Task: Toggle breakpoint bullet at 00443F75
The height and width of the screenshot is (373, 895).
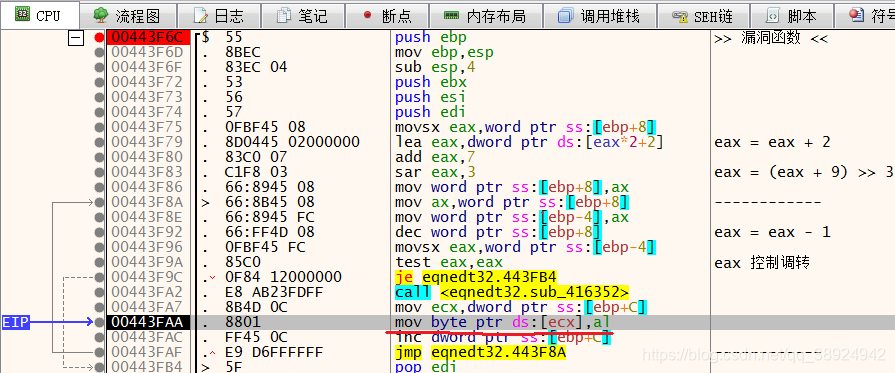Action: tap(99, 127)
